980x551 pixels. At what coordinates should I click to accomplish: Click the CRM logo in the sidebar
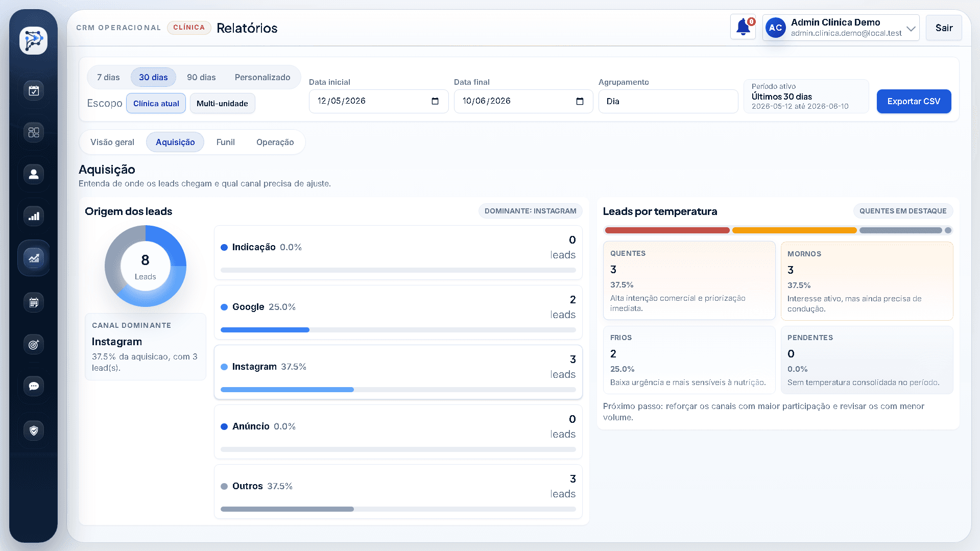point(34,40)
